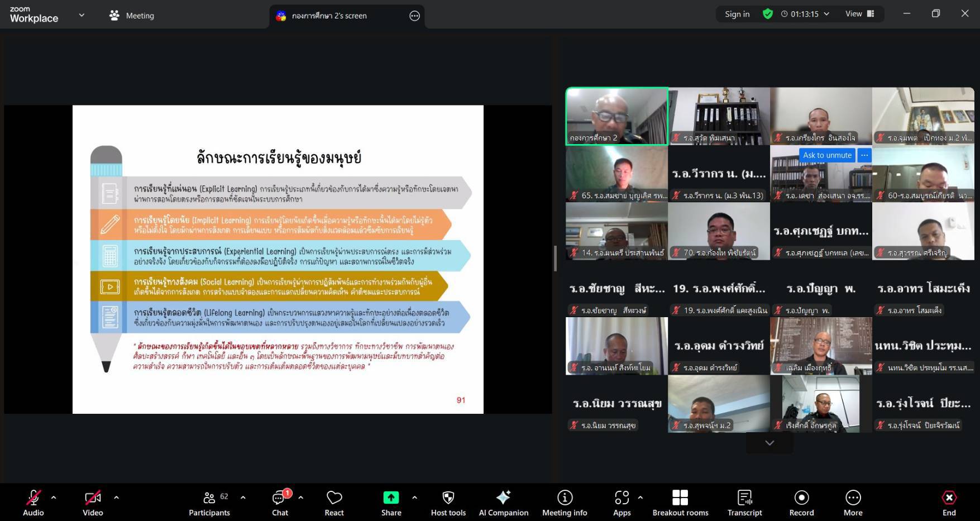The width and height of the screenshot is (980, 521).
Task: Expand audio options arrow next to Audio
Action: tap(54, 497)
